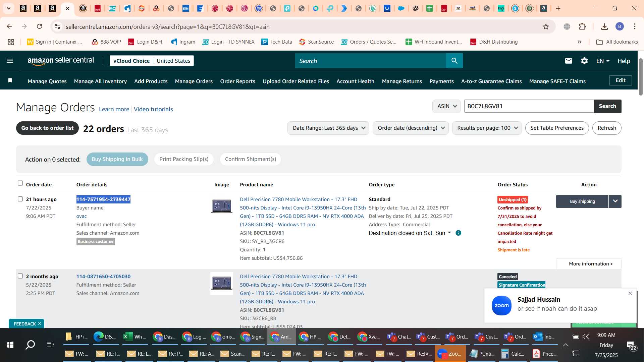Open the Chrome three-dot menu

point(635,26)
